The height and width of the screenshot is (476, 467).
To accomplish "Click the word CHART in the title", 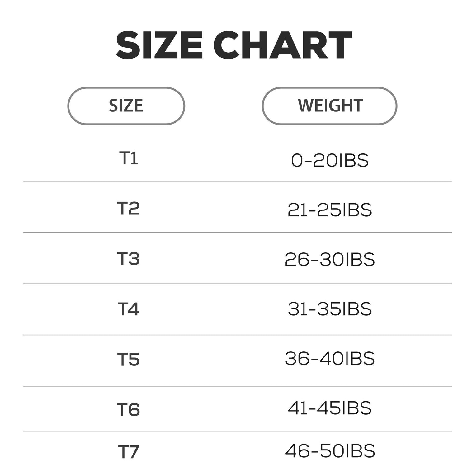I will tap(282, 45).
